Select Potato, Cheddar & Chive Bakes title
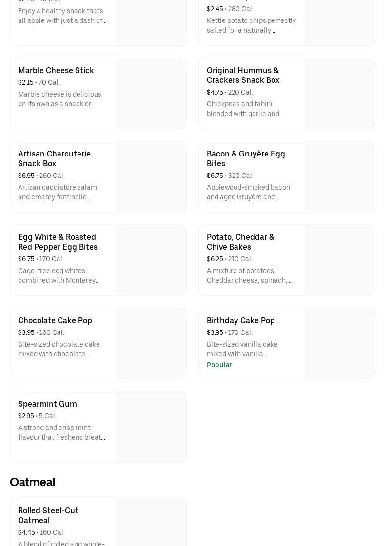This screenshot has width=392, height=546. pyautogui.click(x=240, y=242)
